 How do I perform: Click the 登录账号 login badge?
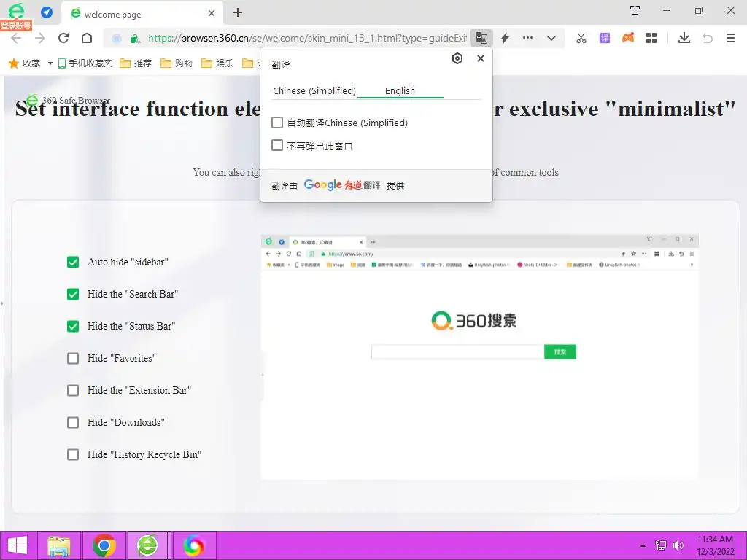click(x=16, y=26)
